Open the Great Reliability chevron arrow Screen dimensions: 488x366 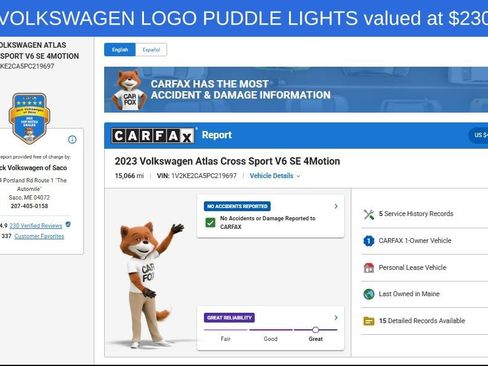(x=336, y=318)
